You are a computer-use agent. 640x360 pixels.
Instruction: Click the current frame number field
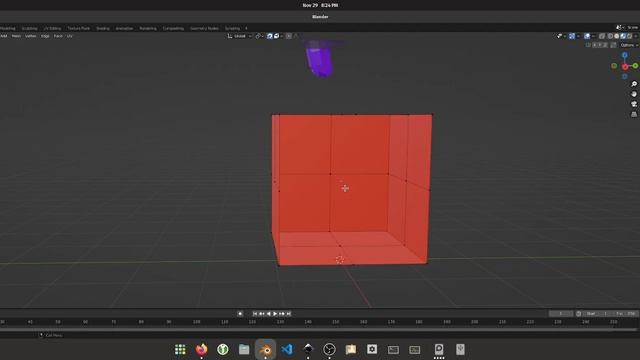point(561,313)
